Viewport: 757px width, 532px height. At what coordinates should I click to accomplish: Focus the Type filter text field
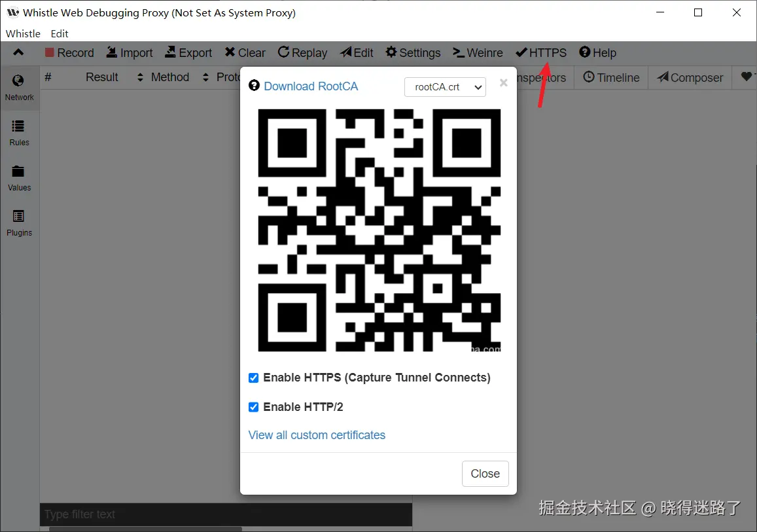[226, 514]
